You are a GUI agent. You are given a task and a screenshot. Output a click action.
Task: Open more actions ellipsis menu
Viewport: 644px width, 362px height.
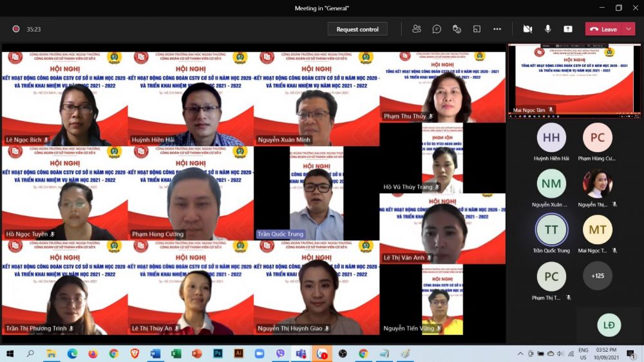click(497, 29)
